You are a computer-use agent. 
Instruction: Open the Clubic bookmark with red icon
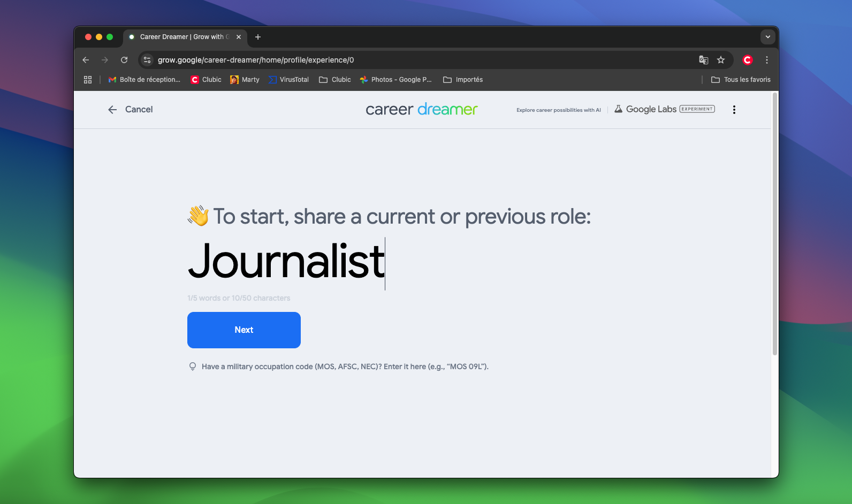tap(206, 80)
